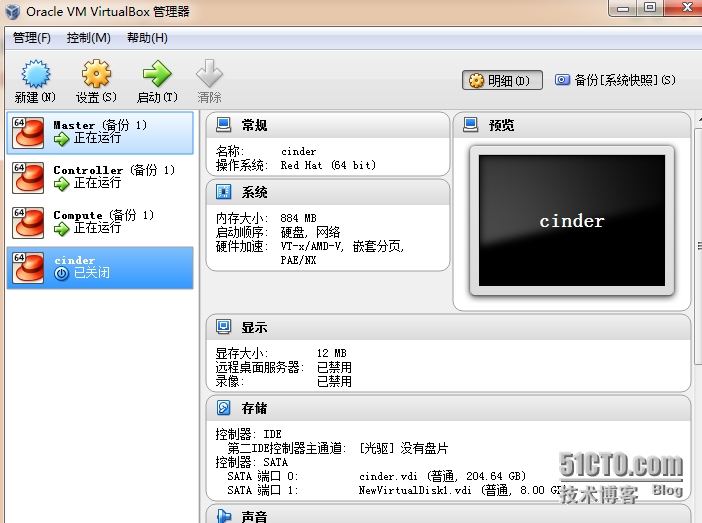
Task: Click the System (系统) section chip icon
Action: coord(223,192)
